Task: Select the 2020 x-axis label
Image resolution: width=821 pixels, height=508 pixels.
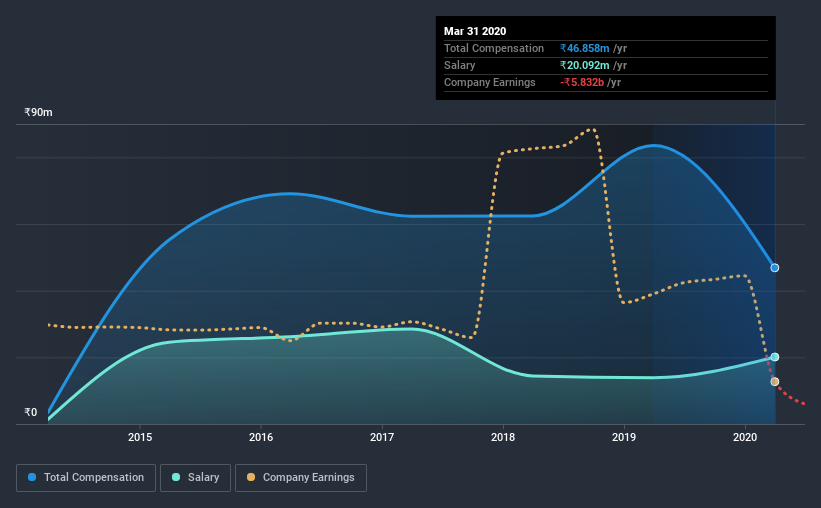Action: (x=745, y=437)
